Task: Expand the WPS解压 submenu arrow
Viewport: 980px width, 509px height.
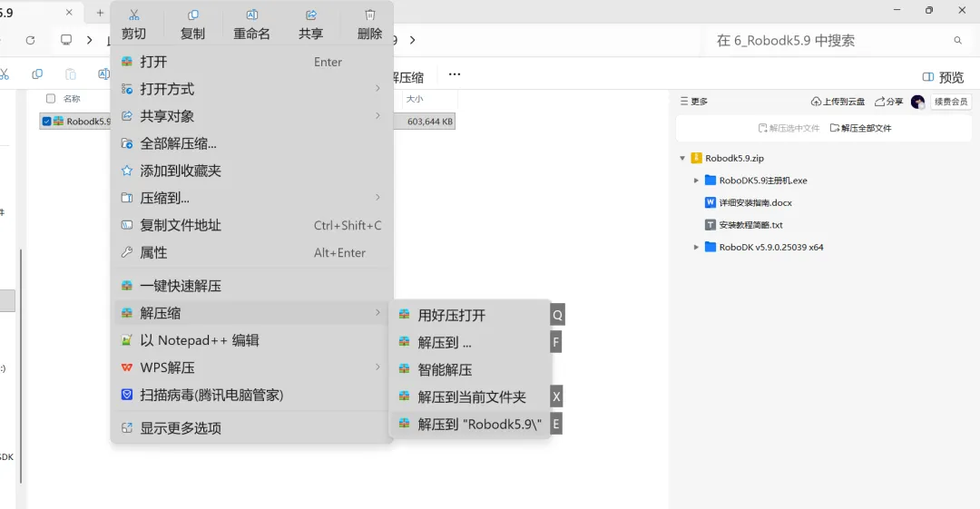Action: [377, 367]
